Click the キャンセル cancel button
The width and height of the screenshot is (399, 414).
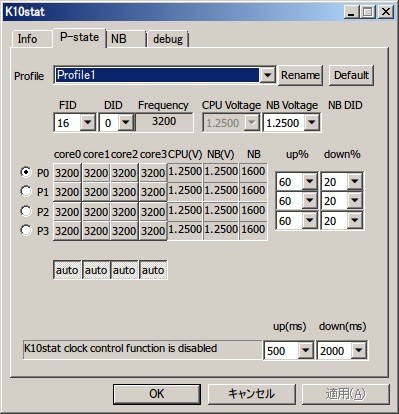click(252, 394)
